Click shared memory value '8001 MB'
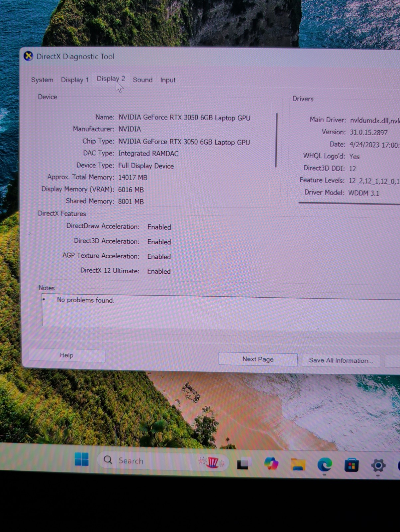 [x=131, y=201]
